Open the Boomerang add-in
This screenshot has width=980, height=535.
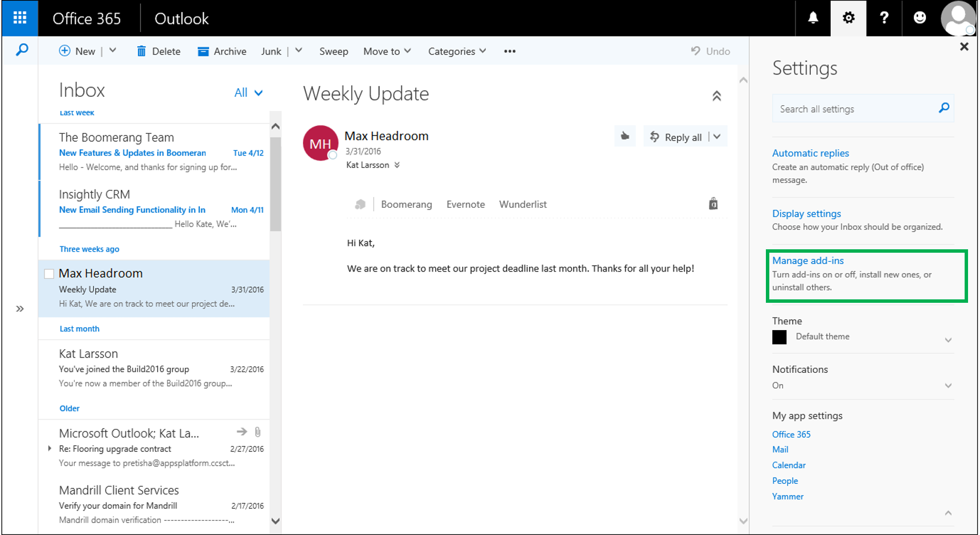(407, 204)
